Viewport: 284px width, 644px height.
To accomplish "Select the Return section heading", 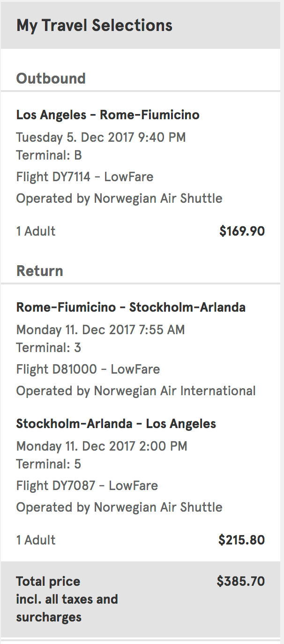I will click(x=39, y=271).
